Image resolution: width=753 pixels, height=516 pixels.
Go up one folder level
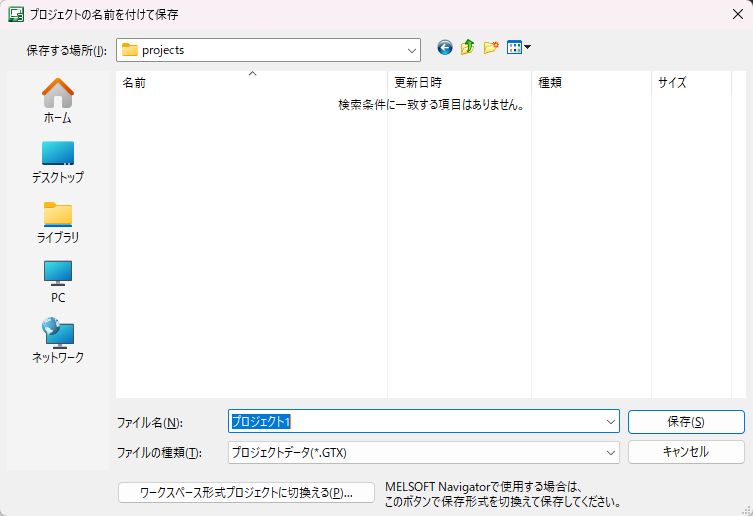(467, 48)
